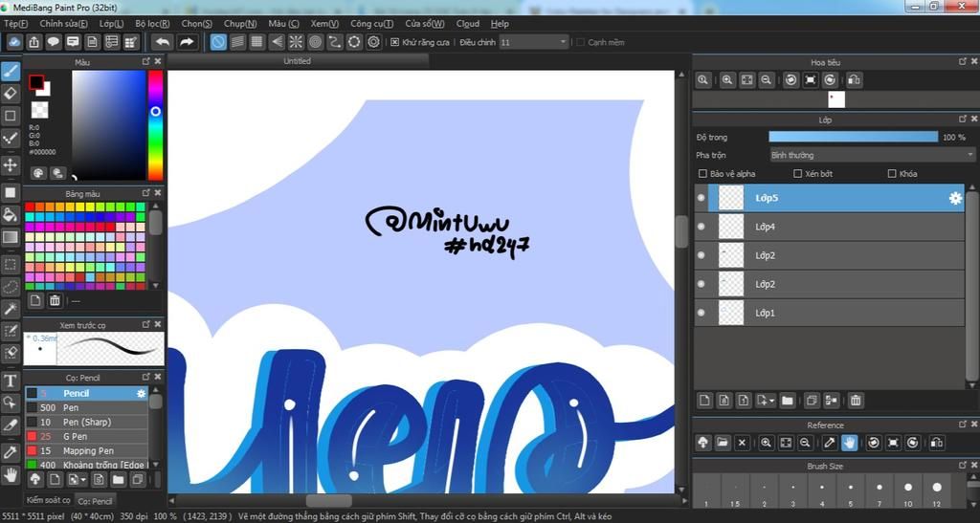The image size is (980, 523).
Task: Enable the Xén bớt clipping checkbox
Action: point(797,173)
